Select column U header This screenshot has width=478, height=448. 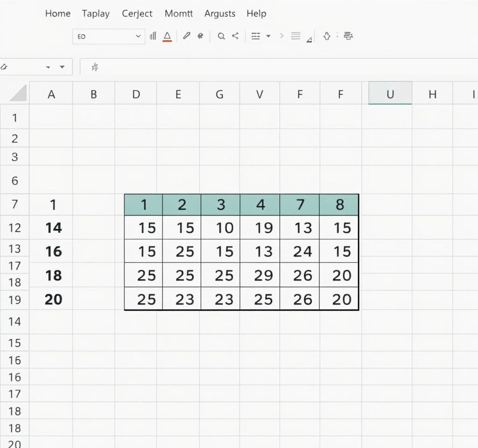point(390,95)
